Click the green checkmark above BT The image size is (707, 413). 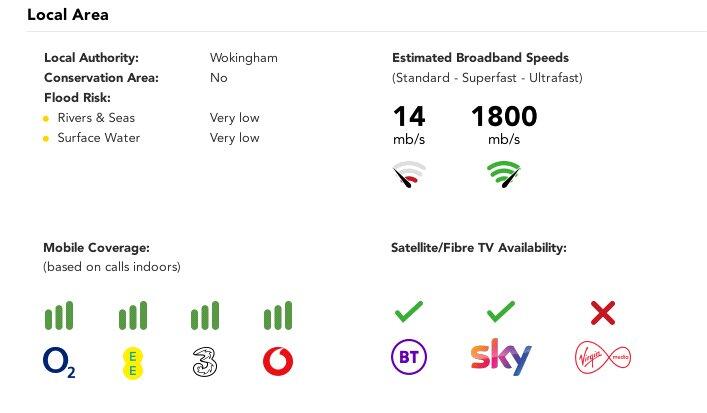point(408,312)
